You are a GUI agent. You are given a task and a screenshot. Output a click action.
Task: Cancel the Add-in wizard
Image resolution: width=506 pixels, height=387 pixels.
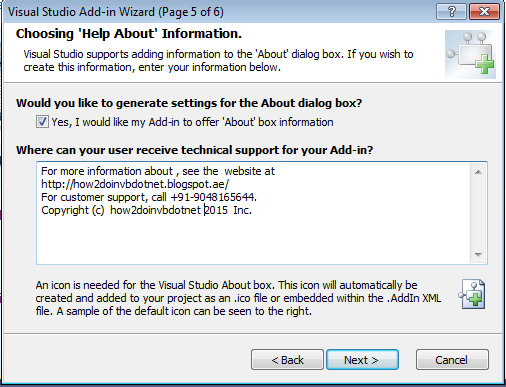point(452,360)
